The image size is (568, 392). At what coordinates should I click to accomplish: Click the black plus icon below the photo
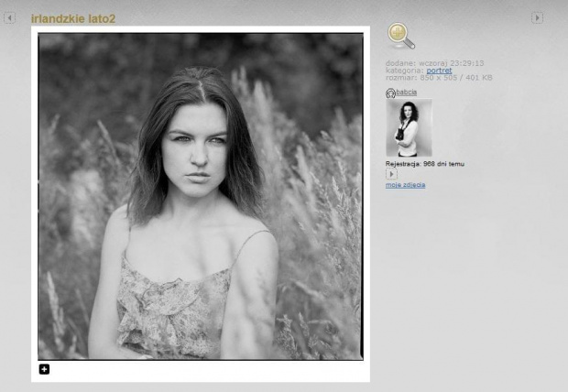click(44, 369)
